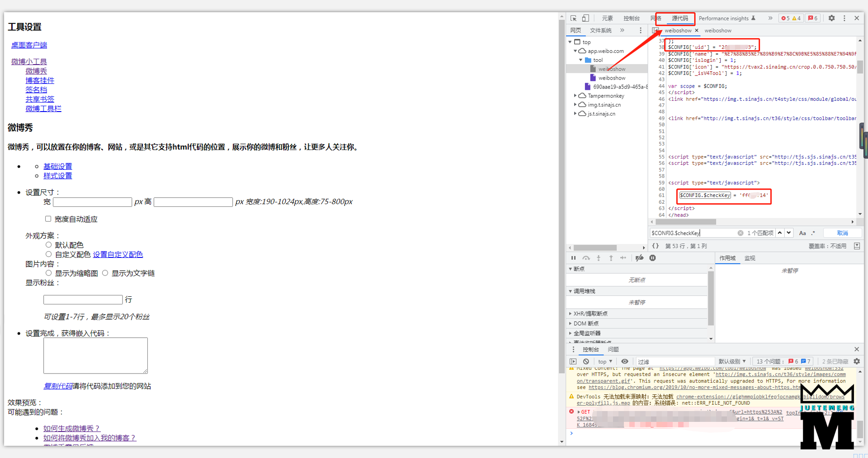Open the 默认级别 log level dropdown
Image resolution: width=868 pixels, height=458 pixels.
click(732, 361)
